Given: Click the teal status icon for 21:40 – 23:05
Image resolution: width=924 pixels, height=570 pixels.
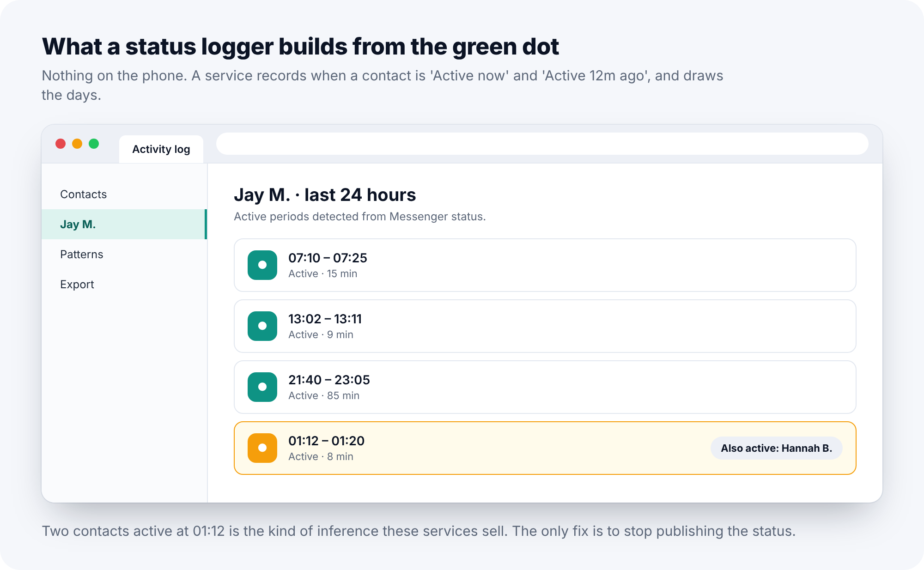Looking at the screenshot, I should click(262, 387).
